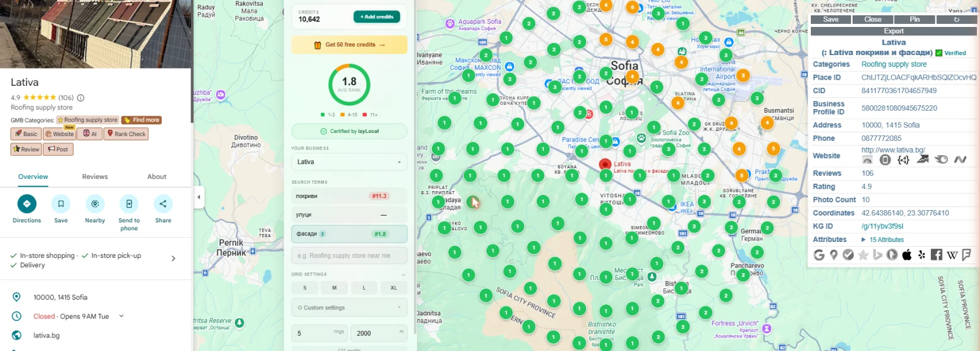Screen dimensions: 980x351
Task: Click the Yelp icon in details panel
Action: [x=922, y=255]
